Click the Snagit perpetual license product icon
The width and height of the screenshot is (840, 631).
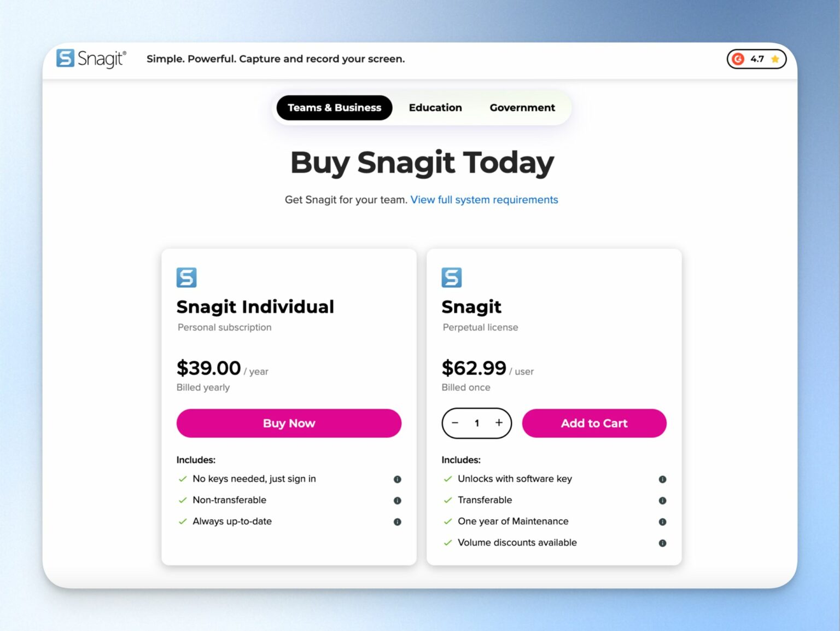452,277
